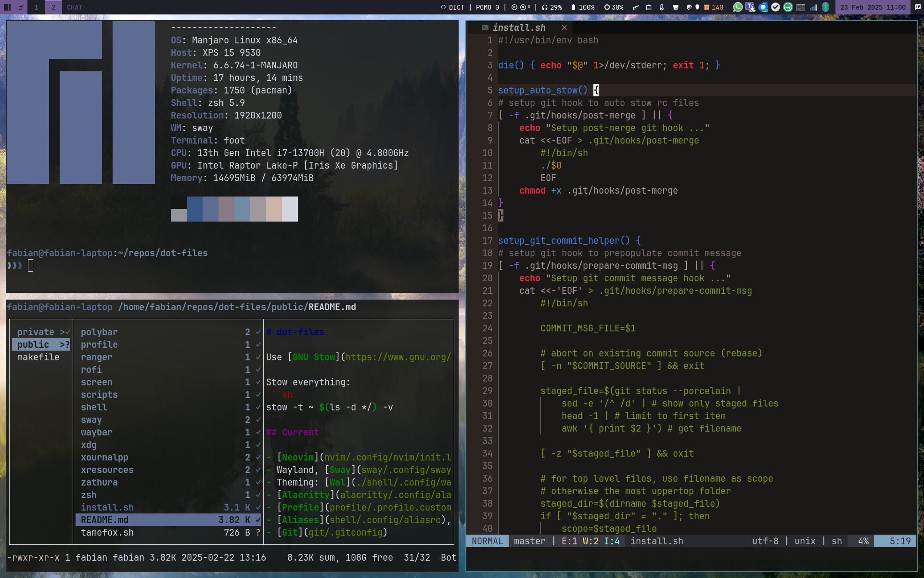Viewport: 924px width, 578px height.
Task: Click the unix file format indicator
Action: point(805,541)
